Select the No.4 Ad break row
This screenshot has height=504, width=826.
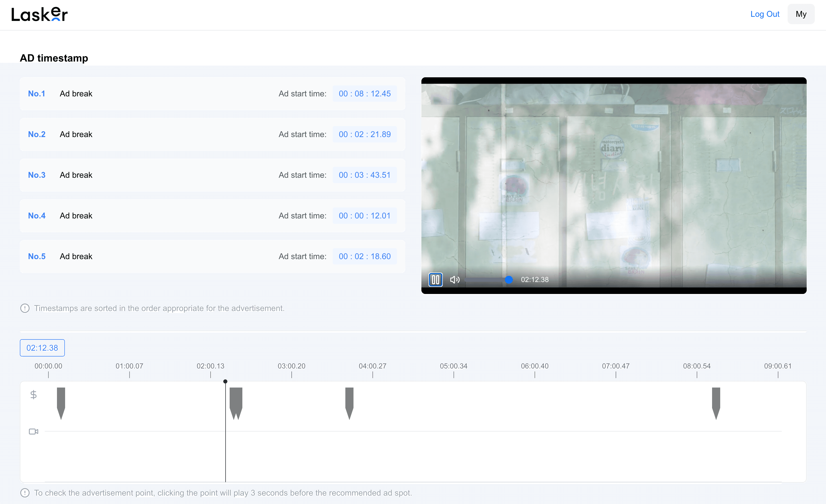[213, 216]
